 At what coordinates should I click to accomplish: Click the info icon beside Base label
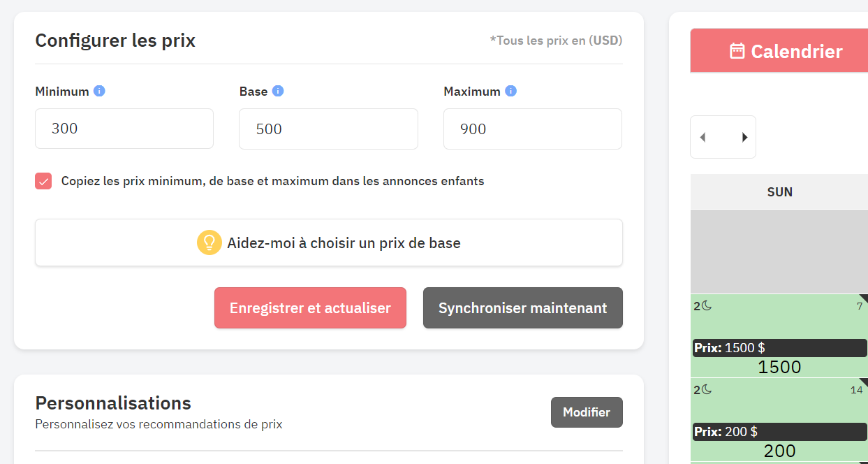tap(278, 91)
